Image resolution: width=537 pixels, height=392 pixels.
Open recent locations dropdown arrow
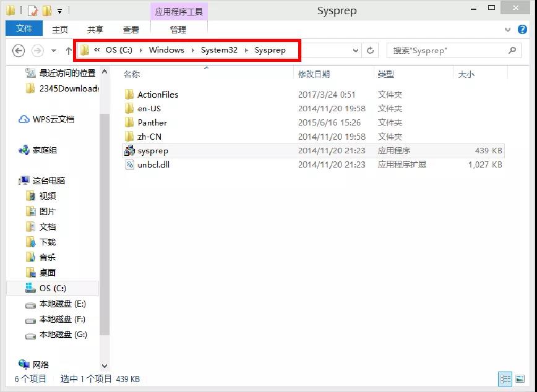(x=54, y=51)
